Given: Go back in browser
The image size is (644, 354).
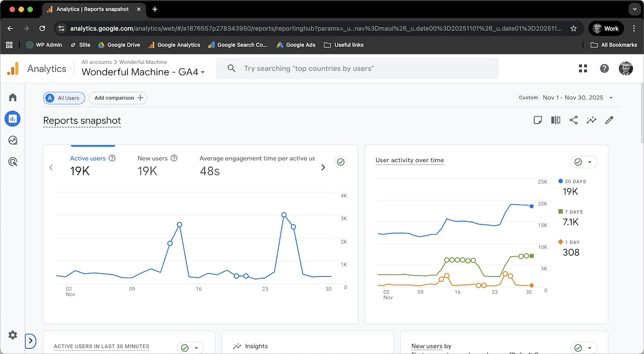Looking at the screenshot, I should 10,28.
